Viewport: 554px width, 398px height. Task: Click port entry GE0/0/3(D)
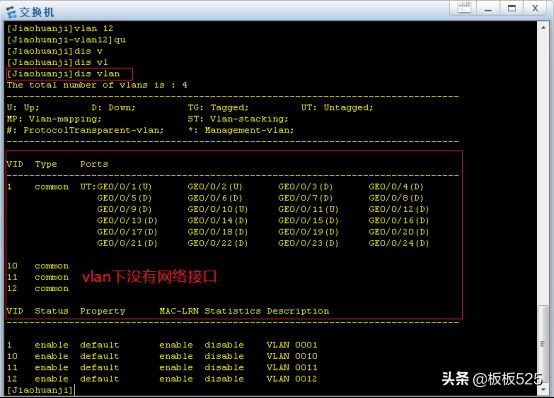[x=306, y=187]
